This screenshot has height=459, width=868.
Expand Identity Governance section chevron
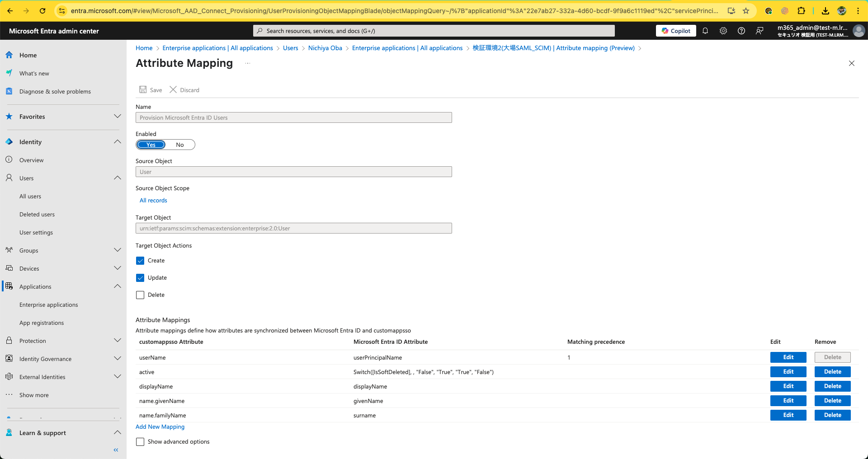click(118, 358)
